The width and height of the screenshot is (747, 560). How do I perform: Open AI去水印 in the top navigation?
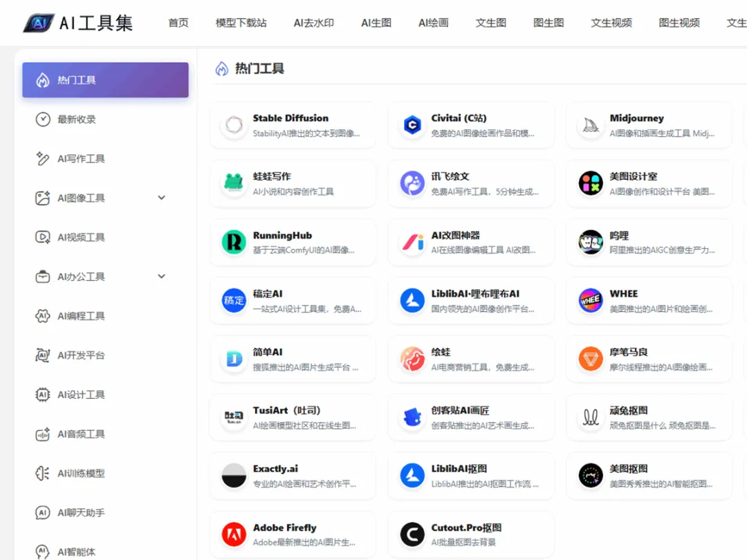(314, 22)
